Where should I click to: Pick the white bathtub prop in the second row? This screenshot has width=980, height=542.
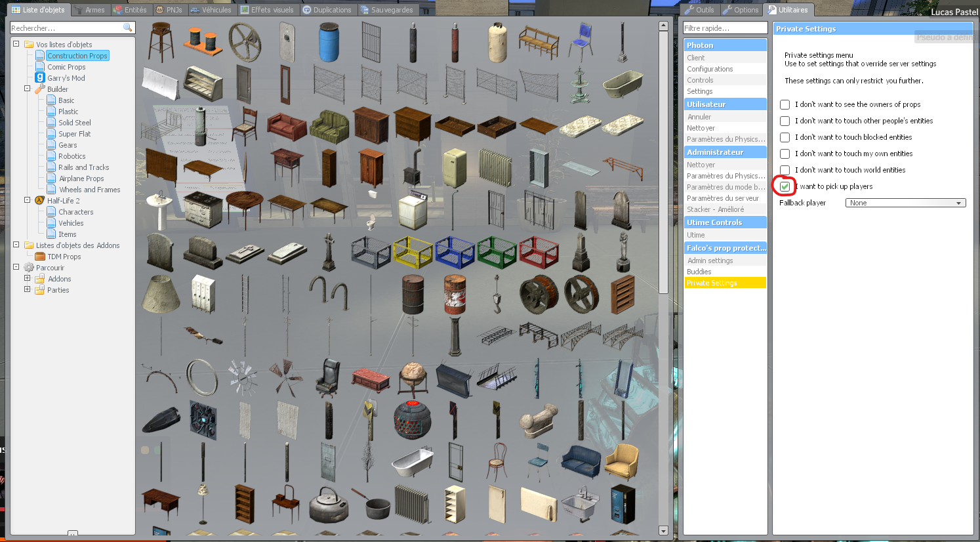tap(623, 83)
